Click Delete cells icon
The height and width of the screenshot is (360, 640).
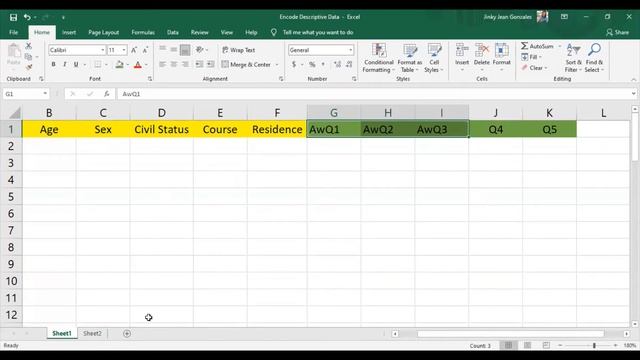(x=482, y=50)
